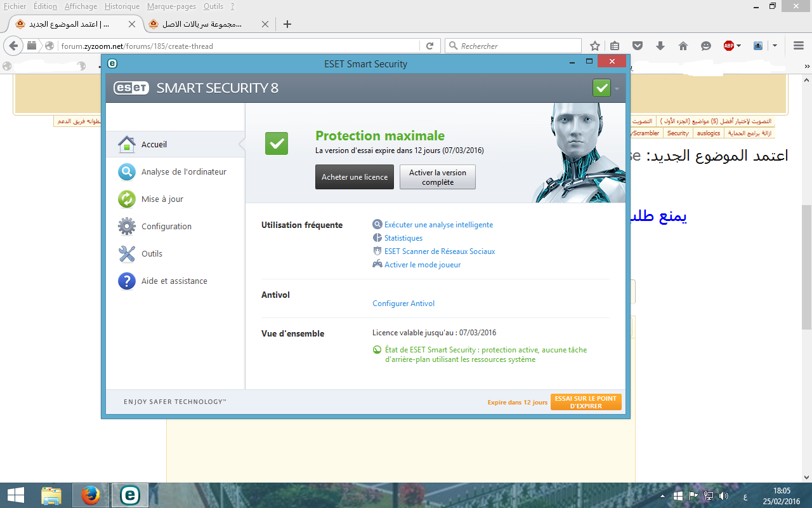Image resolution: width=812 pixels, height=508 pixels.
Task: Click Acheter une licence button
Action: [355, 177]
